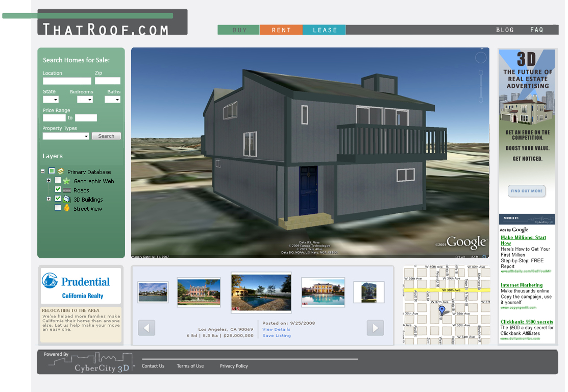Click the Primary Database layer icon
This screenshot has height=392, width=568.
[x=61, y=171]
